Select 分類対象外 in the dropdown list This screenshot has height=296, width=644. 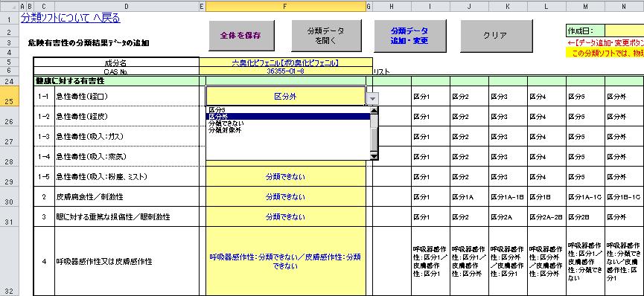click(225, 129)
